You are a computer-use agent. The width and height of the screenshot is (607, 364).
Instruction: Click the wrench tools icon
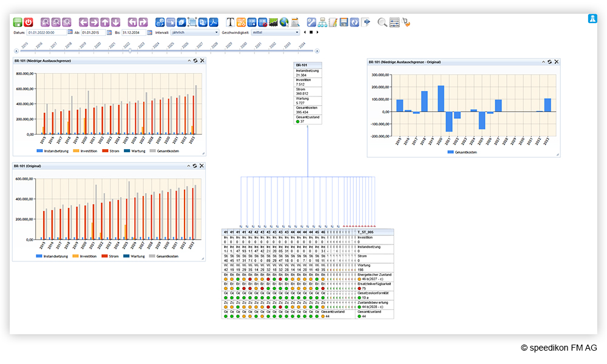tap(311, 22)
